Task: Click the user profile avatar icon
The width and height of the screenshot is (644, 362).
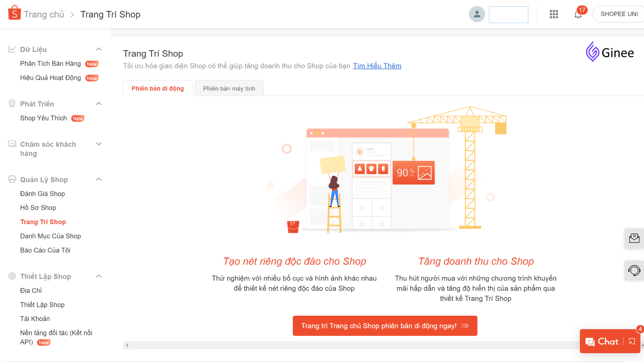Action: tap(477, 14)
